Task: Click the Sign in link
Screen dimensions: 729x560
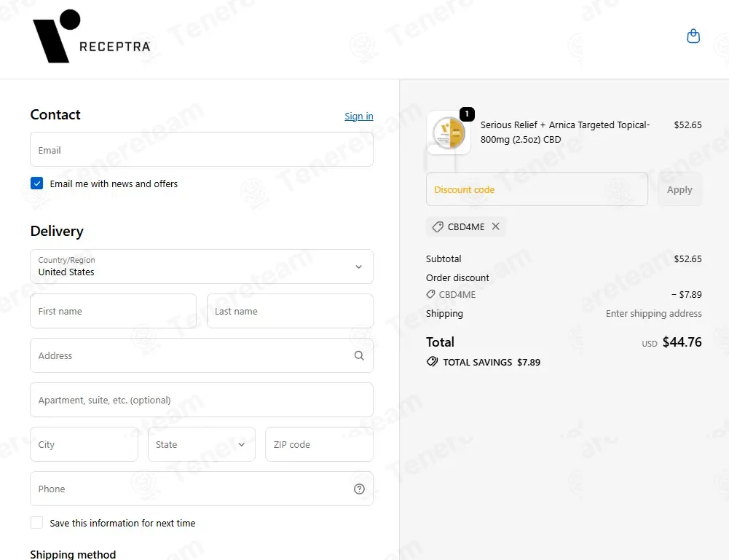Action: point(358,117)
